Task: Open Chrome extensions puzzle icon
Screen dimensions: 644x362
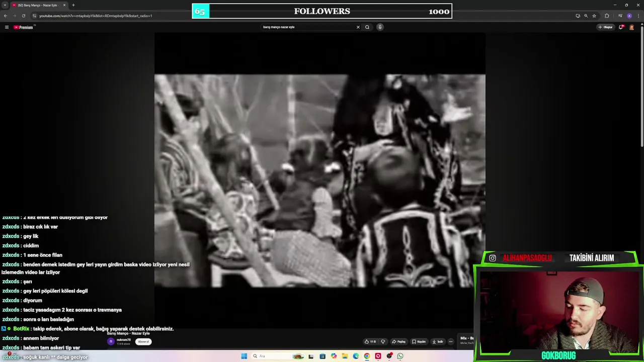Action: (607, 16)
